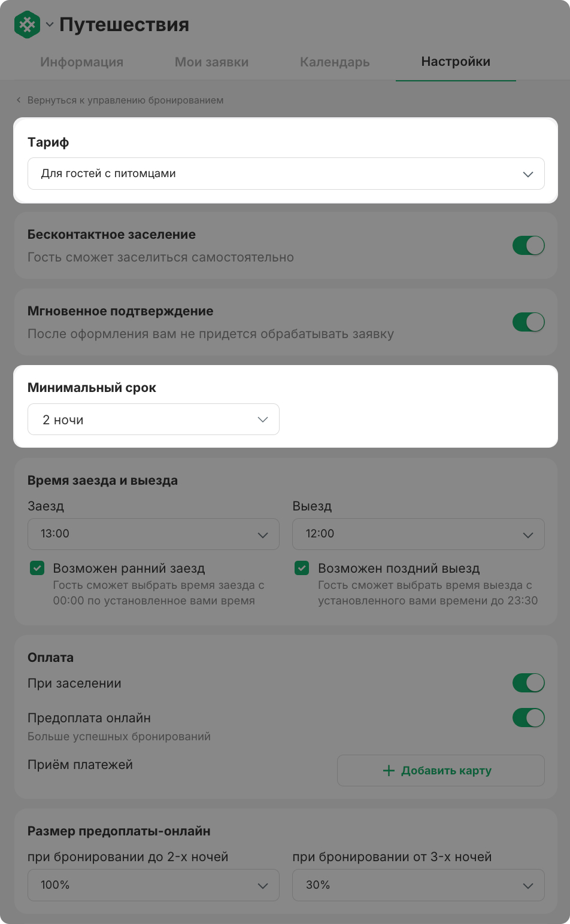
Task: Open the 2 ночи minimum stay dropdown
Action: pyautogui.click(x=153, y=420)
